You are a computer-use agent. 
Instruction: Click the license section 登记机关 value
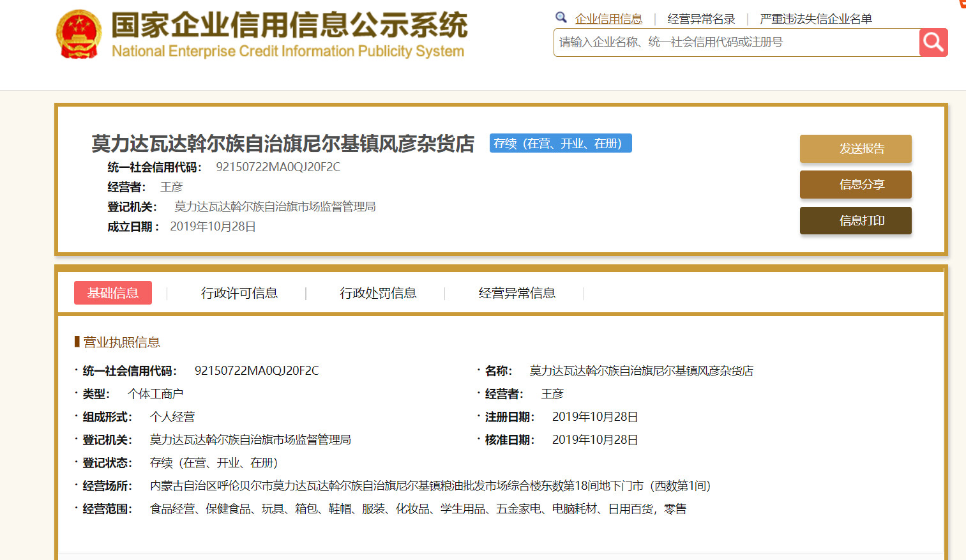tap(250, 440)
